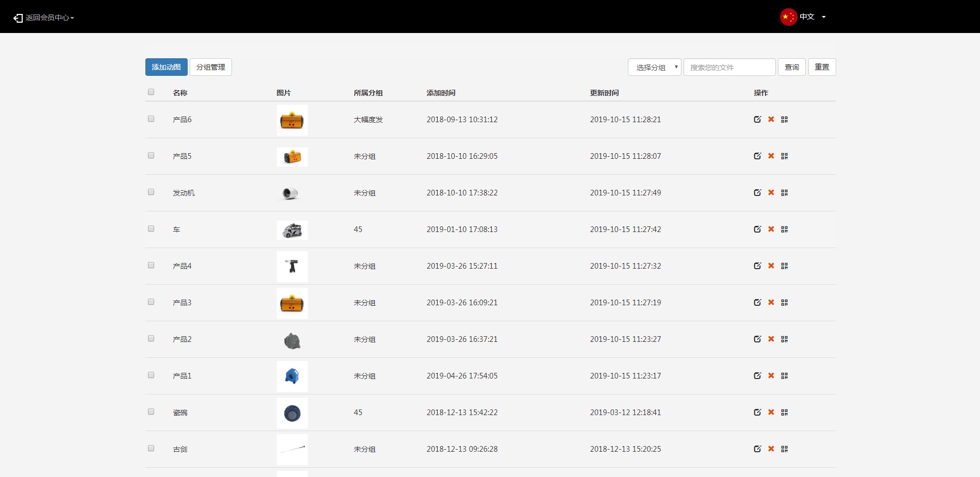Delete the 瓷碗 row
The width and height of the screenshot is (980, 477).
coord(771,413)
